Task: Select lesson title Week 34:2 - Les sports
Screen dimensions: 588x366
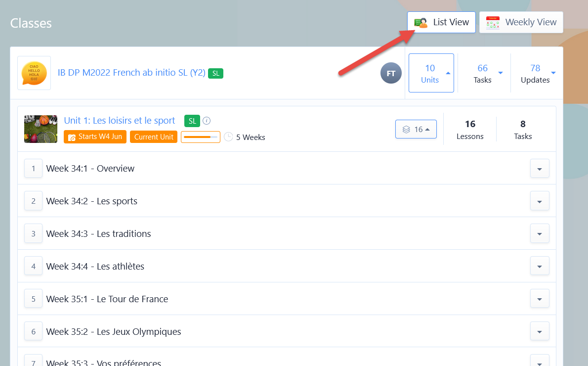Action: pyautogui.click(x=91, y=201)
